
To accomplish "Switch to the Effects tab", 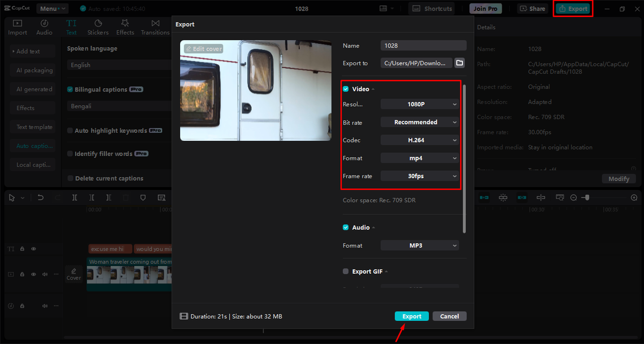I will click(x=125, y=27).
